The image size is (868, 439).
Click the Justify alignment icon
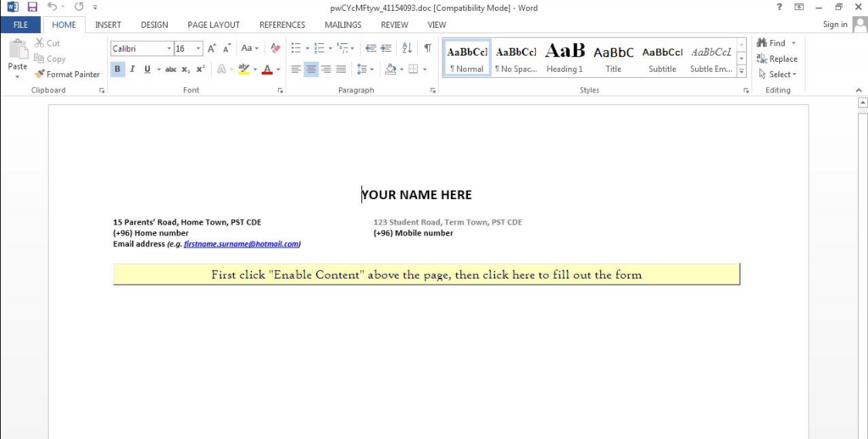(x=341, y=69)
